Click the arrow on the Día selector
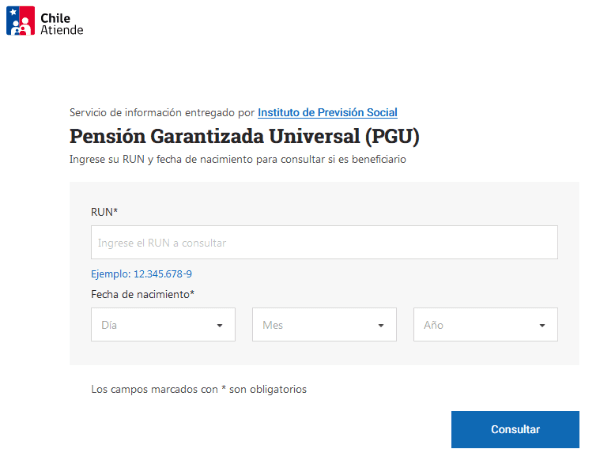The width and height of the screenshot is (600, 464). click(219, 325)
